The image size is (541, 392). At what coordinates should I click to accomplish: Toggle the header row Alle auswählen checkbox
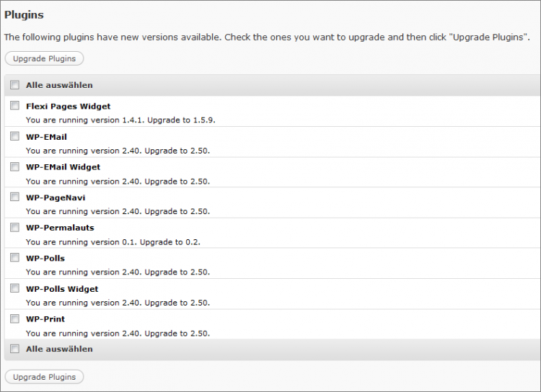pyautogui.click(x=14, y=85)
